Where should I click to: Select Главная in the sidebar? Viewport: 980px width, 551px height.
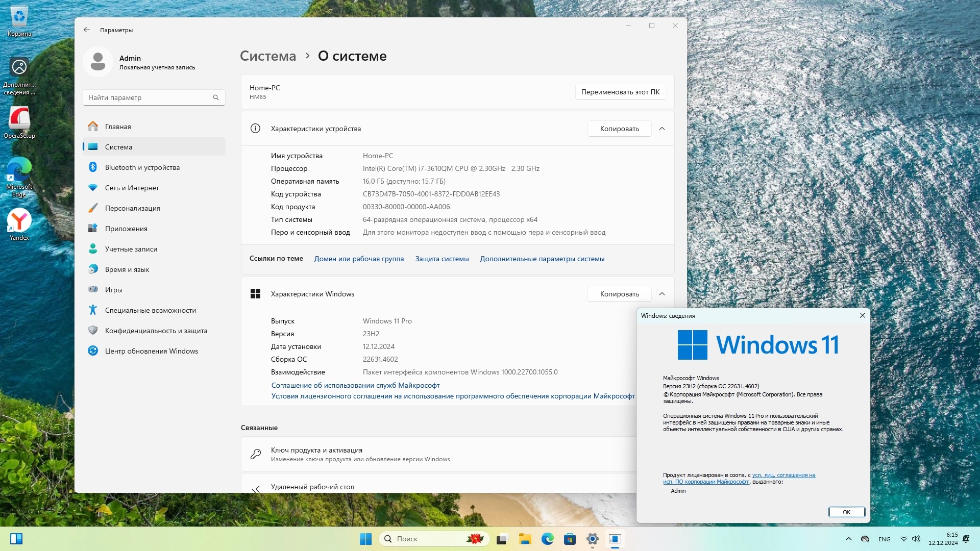coord(118,127)
